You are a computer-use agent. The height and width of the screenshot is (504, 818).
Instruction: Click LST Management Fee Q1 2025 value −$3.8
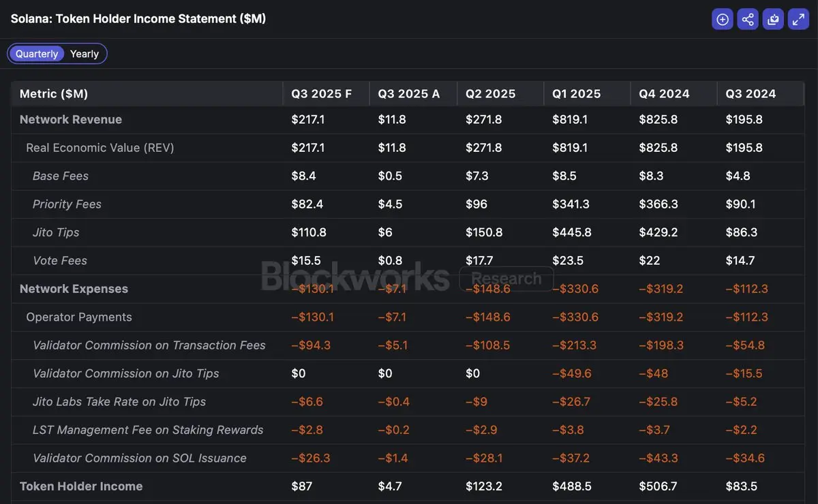568,430
